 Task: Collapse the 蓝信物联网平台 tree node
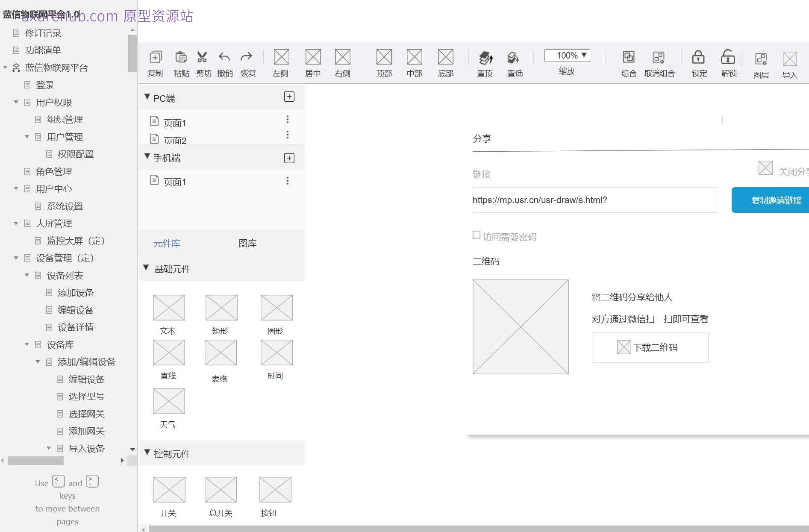pyautogui.click(x=5, y=68)
